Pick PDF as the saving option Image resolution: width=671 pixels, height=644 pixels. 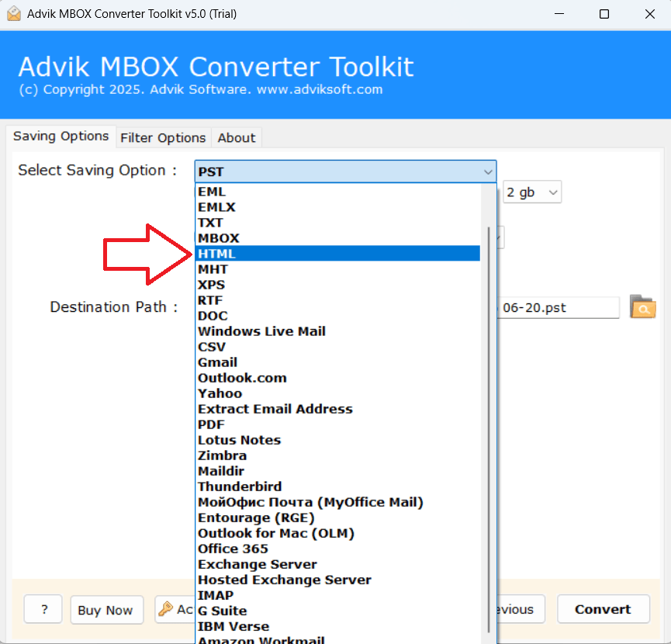click(x=337, y=424)
